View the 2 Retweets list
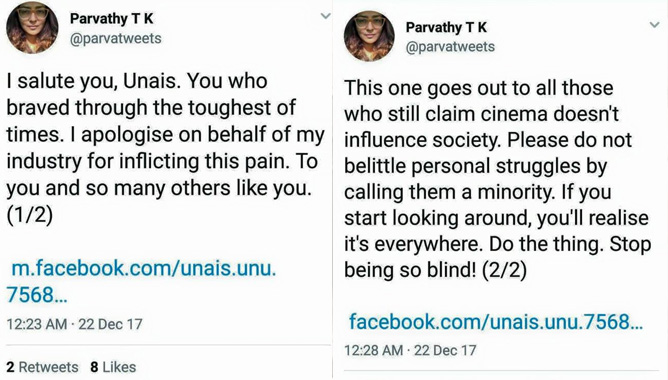This screenshot has width=668, height=380. pyautogui.click(x=42, y=367)
